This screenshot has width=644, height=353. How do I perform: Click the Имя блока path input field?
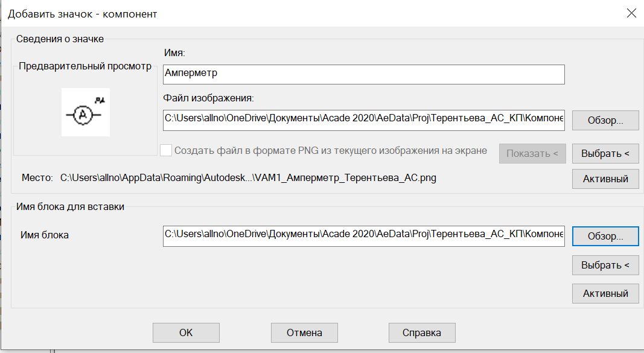(x=363, y=236)
